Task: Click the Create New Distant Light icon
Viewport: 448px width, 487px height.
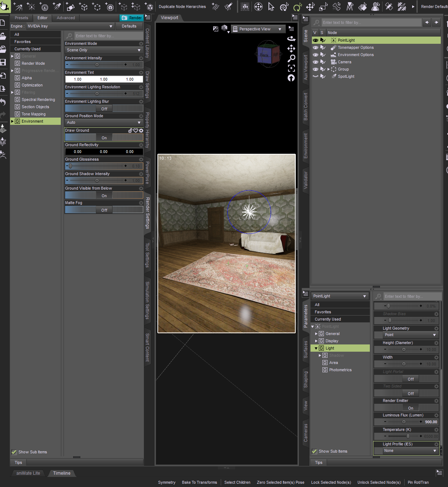Action: point(18,7)
